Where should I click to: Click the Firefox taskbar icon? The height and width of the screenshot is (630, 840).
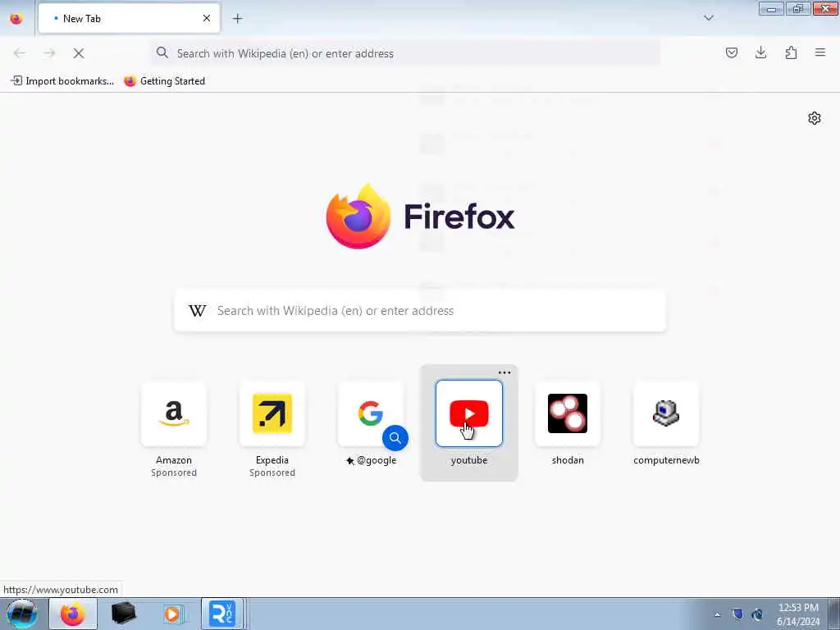tap(73, 614)
